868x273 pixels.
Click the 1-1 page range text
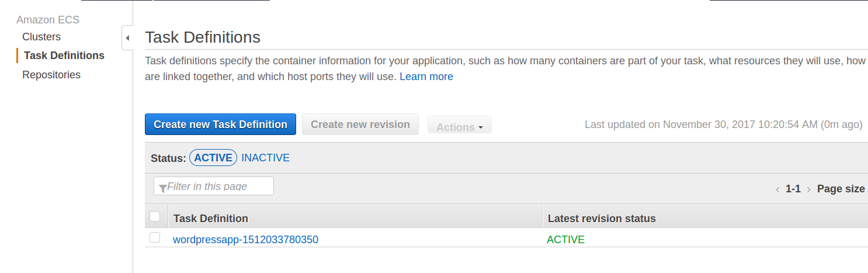pyautogui.click(x=793, y=189)
